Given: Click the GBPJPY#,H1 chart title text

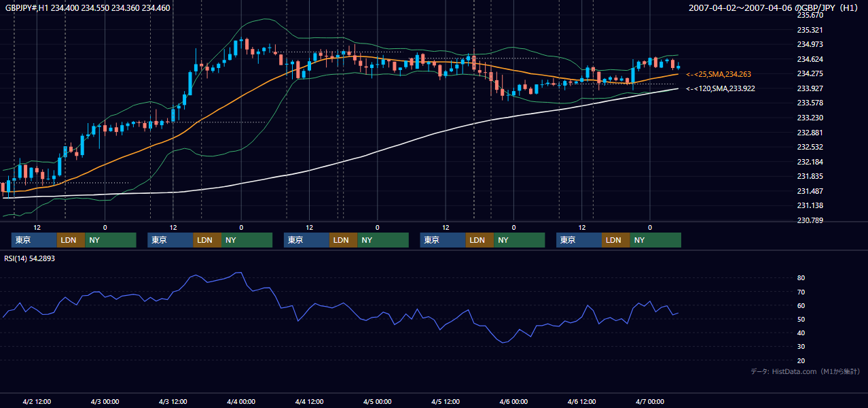Looking at the screenshot, I should 88,8.
